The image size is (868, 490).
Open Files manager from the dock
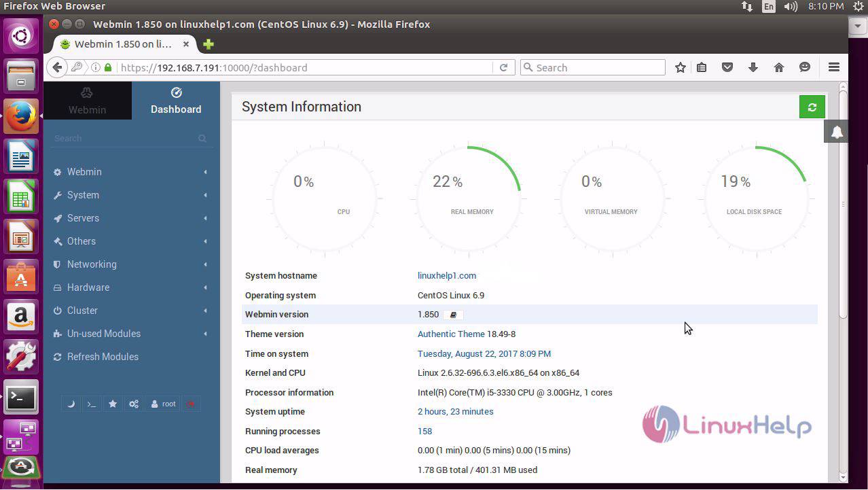pyautogui.click(x=21, y=75)
